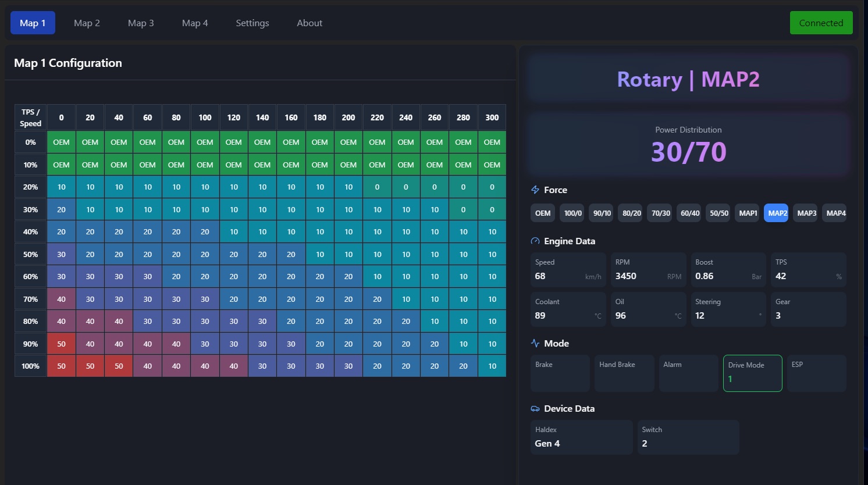Click the Drive Mode status card

click(x=752, y=373)
